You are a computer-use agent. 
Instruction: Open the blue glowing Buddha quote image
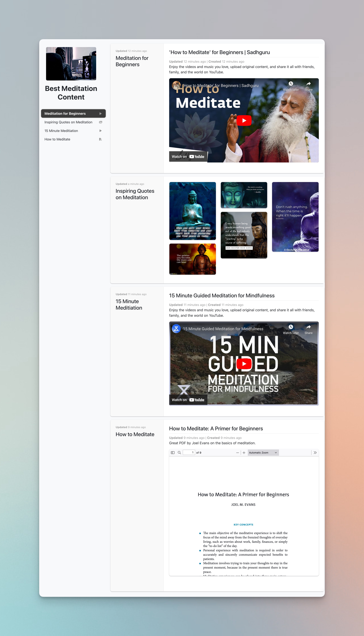(x=193, y=211)
